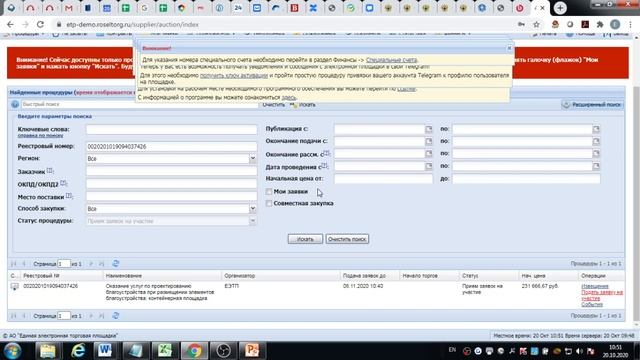Open Word from the taskbar
The width and height of the screenshot is (640, 360).
point(104,351)
